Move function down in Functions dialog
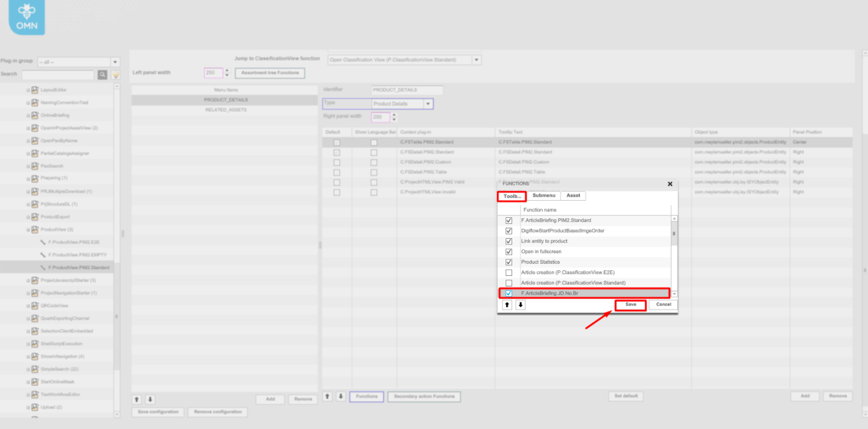The height and width of the screenshot is (429, 868). 520,305
